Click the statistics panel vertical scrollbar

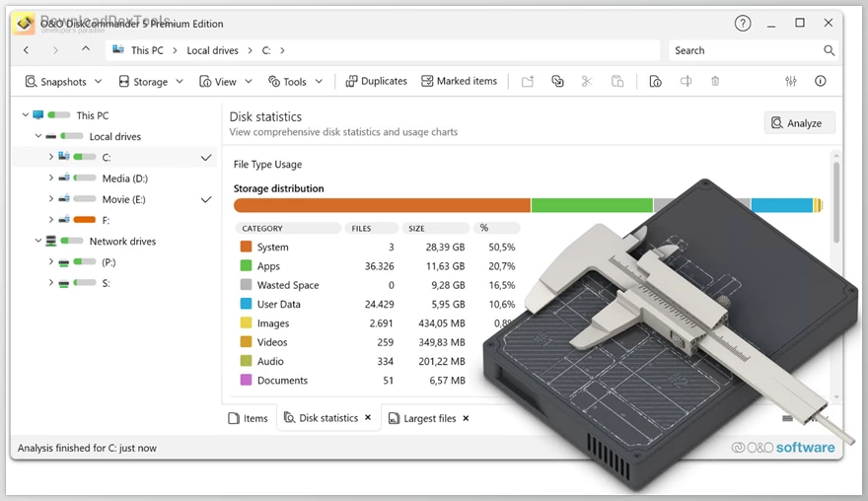(835, 202)
